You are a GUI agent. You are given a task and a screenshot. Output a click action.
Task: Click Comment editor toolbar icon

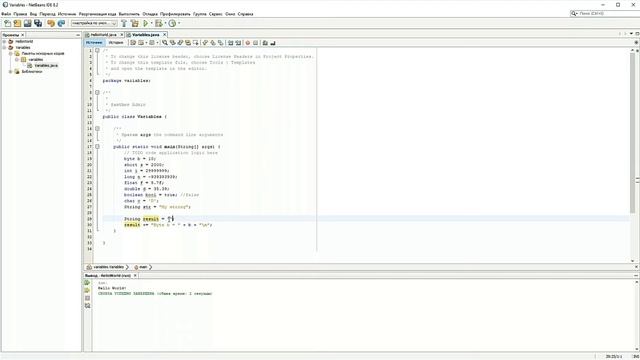click(265, 42)
